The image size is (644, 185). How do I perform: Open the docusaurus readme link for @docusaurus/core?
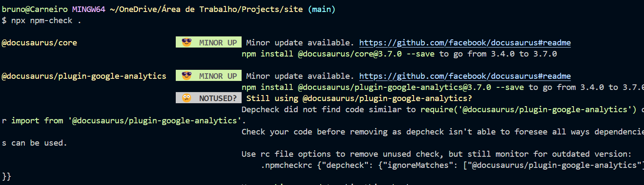coord(465,43)
